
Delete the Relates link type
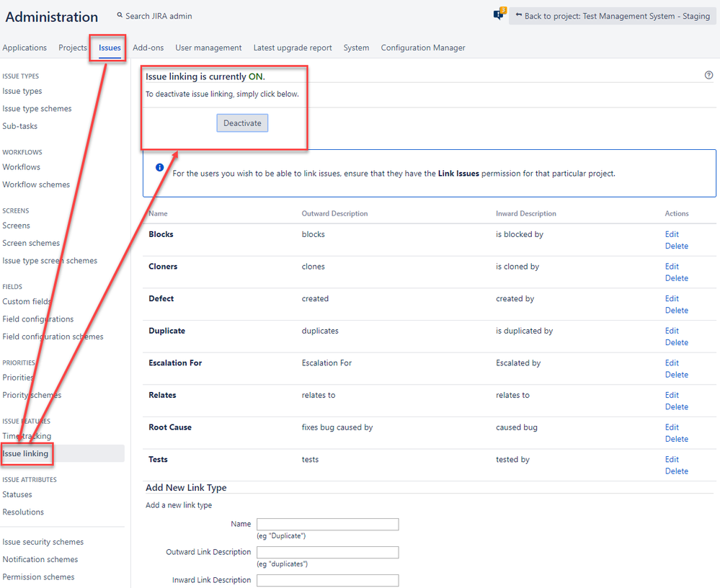[x=676, y=406]
